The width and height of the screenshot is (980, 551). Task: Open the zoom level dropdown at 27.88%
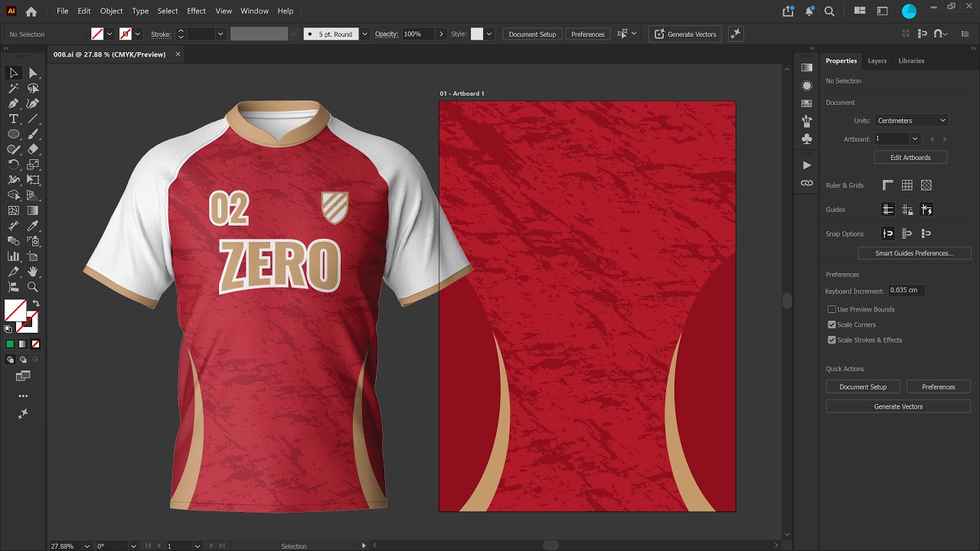pos(87,546)
